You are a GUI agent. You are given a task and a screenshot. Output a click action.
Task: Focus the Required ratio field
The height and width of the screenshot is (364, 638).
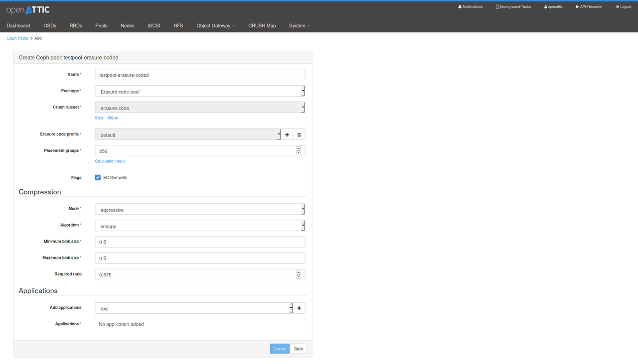[x=200, y=274]
